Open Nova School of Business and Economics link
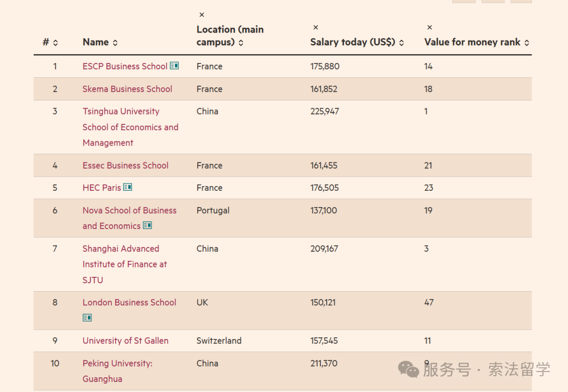568x392 pixels. [x=129, y=218]
